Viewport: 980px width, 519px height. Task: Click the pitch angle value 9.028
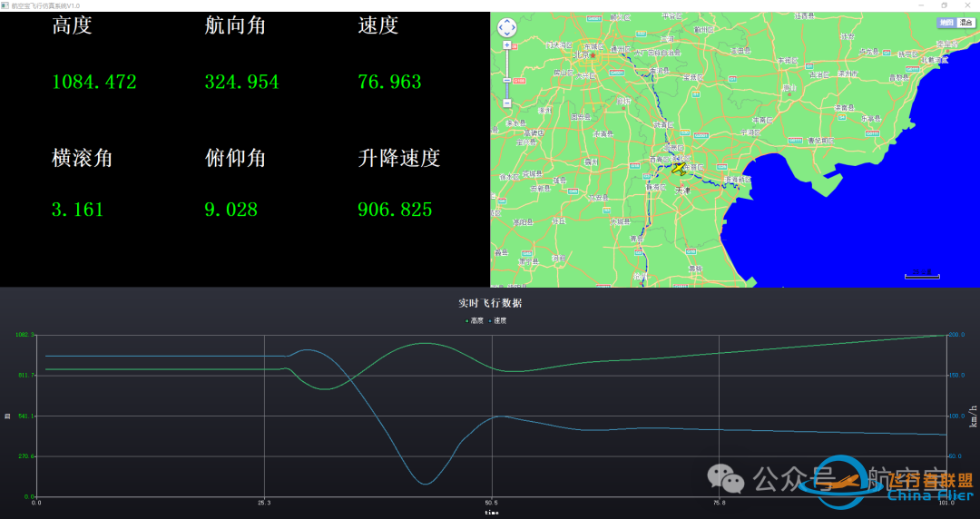(x=231, y=210)
